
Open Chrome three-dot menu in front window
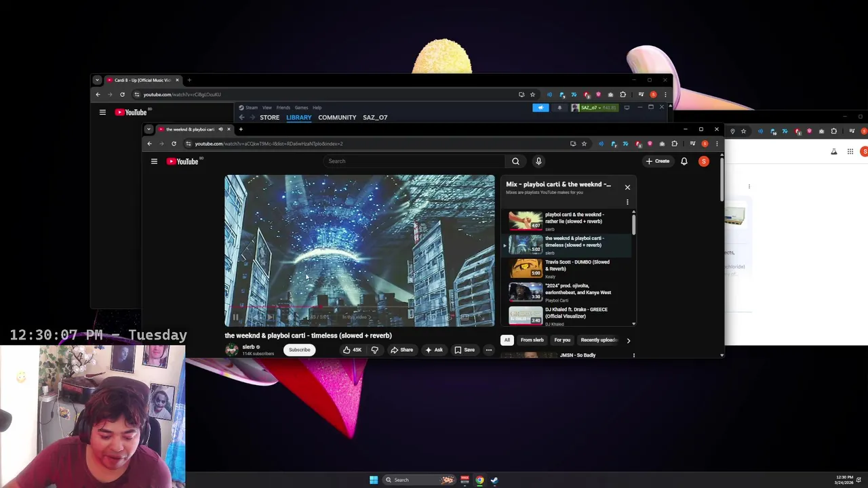click(x=717, y=144)
